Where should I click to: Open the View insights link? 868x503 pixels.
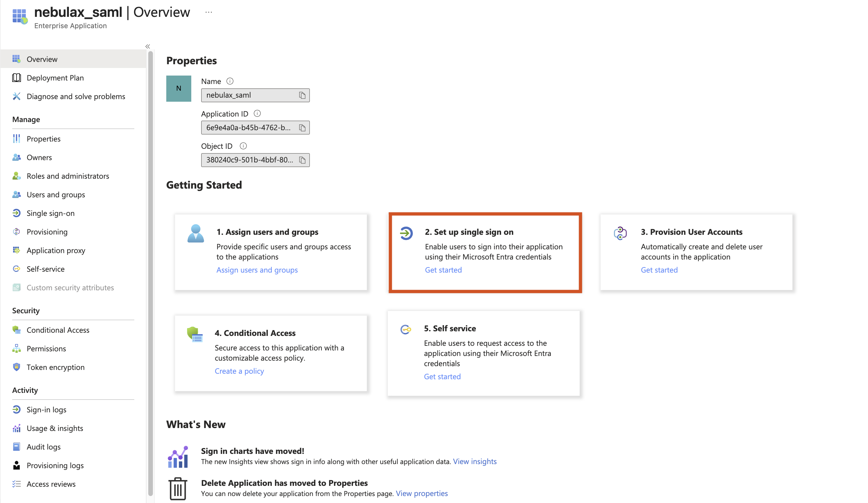tap(474, 461)
